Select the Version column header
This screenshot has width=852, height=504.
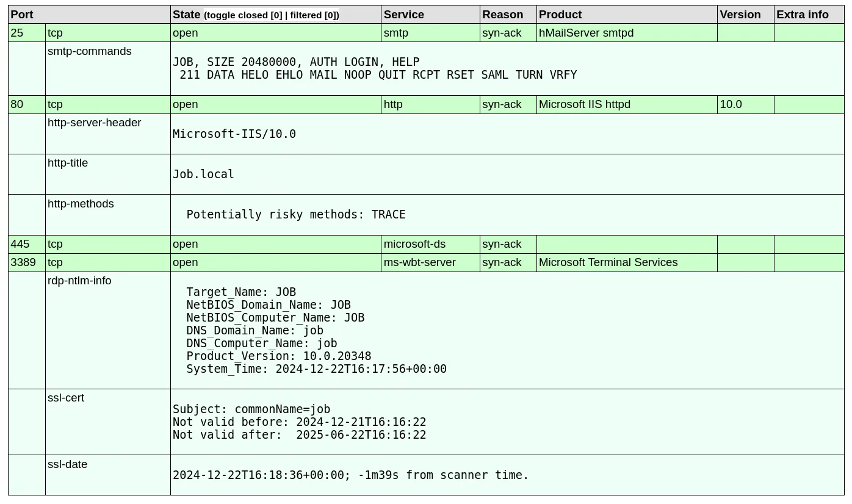coord(745,15)
